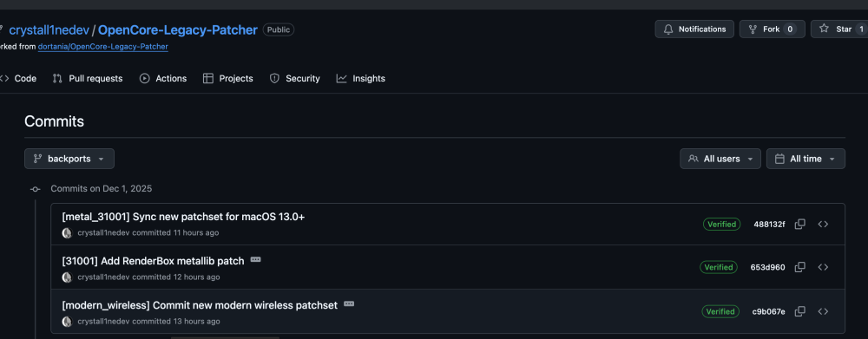Expand description of RenderBox metallib patch commit

(x=255, y=259)
